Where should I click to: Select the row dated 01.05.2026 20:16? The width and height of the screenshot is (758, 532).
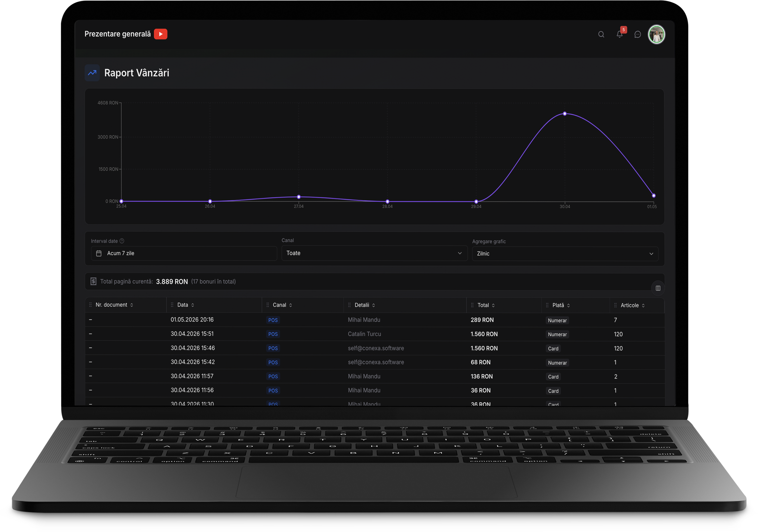[x=375, y=320]
